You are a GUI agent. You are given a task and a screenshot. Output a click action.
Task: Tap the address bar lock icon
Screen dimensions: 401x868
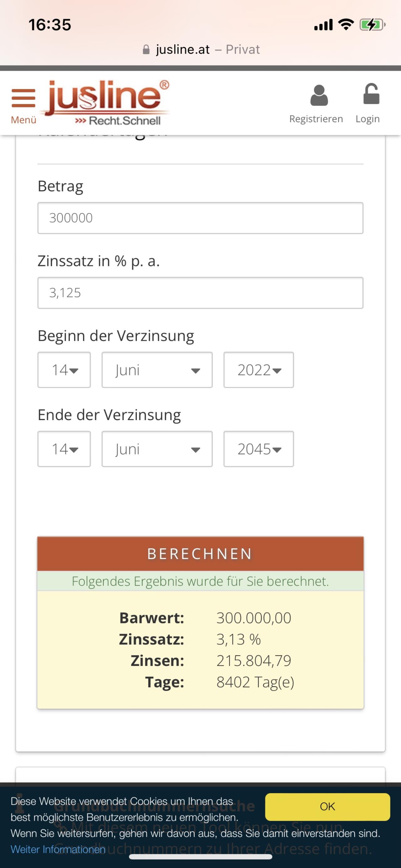pyautogui.click(x=146, y=50)
